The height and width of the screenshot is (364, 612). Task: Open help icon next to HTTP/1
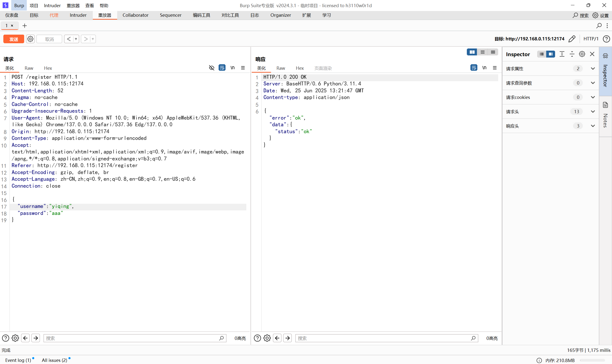pyautogui.click(x=606, y=39)
